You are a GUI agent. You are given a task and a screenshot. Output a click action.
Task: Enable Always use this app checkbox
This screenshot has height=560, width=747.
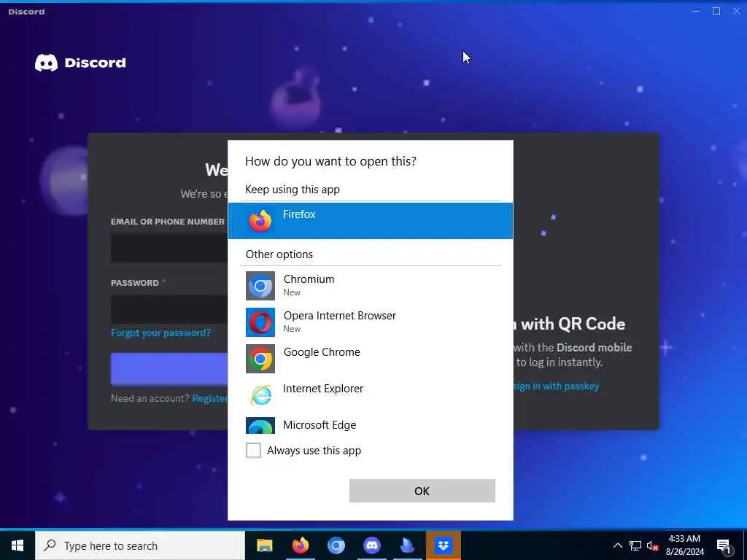pyautogui.click(x=253, y=450)
